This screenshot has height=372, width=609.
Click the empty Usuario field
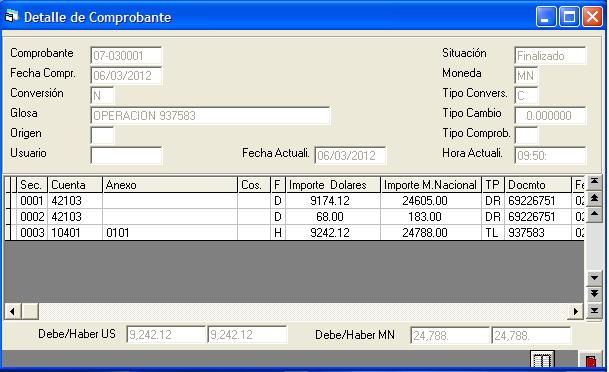tap(126, 155)
